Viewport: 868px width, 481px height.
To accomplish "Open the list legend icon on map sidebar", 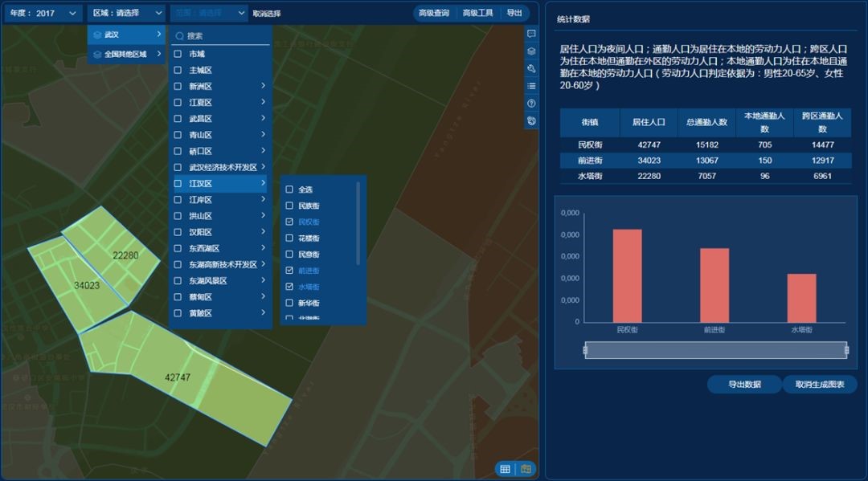I will (x=531, y=86).
